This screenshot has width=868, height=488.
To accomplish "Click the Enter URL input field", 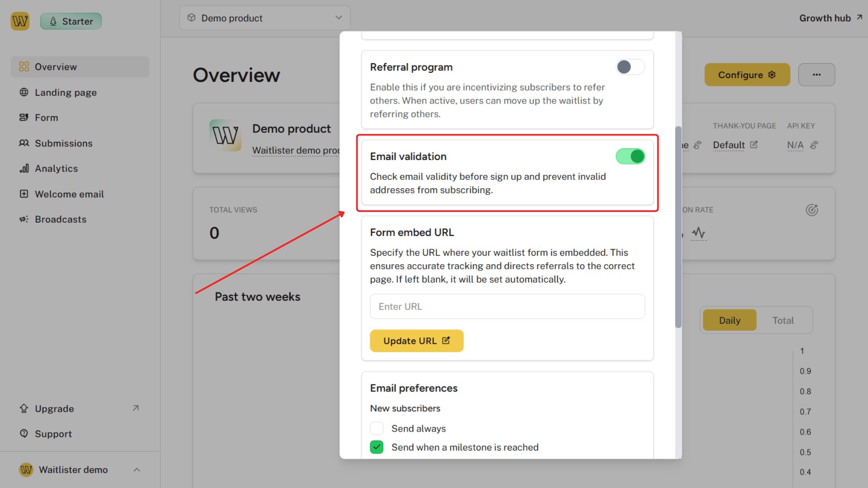I will pyautogui.click(x=507, y=306).
